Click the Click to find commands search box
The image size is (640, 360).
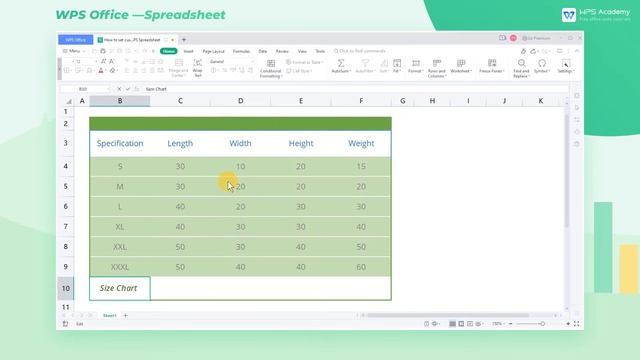(360, 51)
